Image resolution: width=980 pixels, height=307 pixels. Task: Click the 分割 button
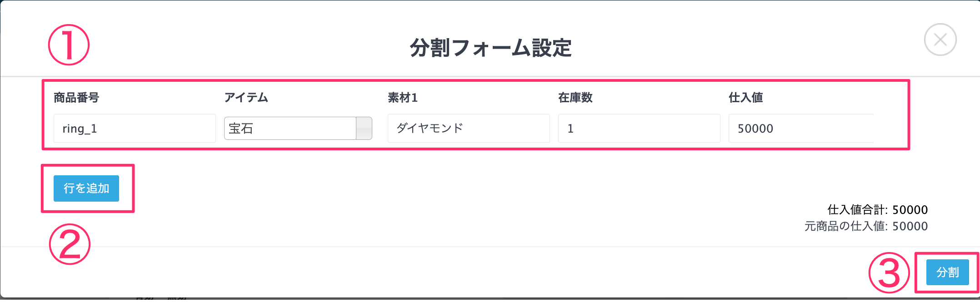(948, 272)
